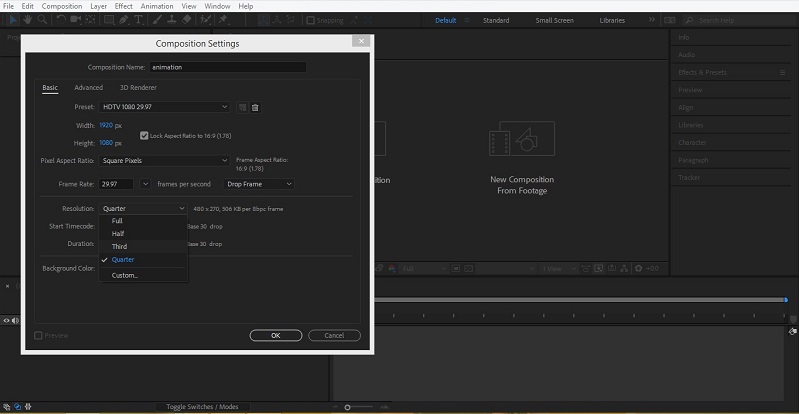Switch to the Standard workspace
Image resolution: width=799 pixels, height=414 pixels.
point(496,20)
